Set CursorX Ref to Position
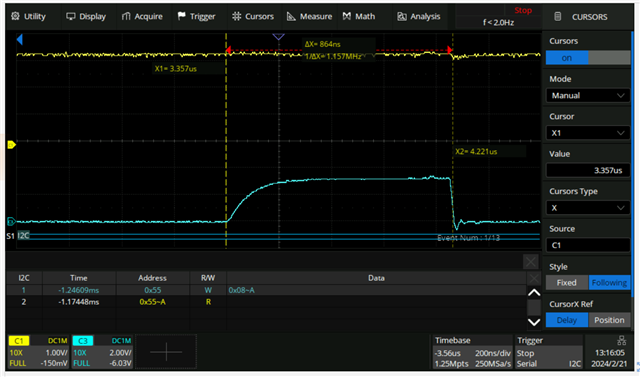The width and height of the screenshot is (640, 377). tap(609, 320)
